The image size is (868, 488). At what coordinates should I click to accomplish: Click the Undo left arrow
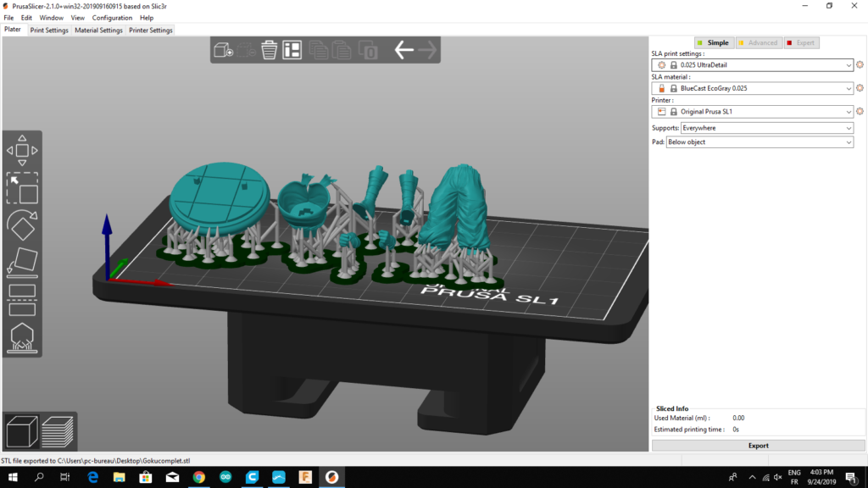(x=404, y=50)
